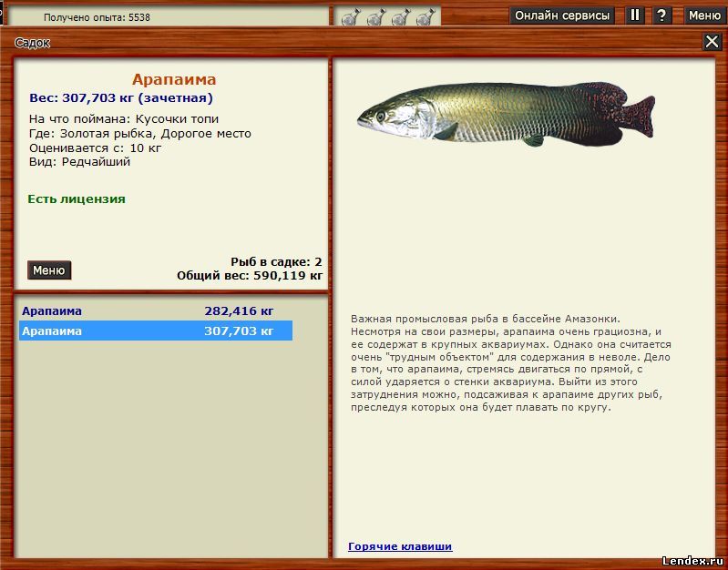
Task: Click the Вес: 307,703 кг (зачетная) line
Action: coord(121,98)
